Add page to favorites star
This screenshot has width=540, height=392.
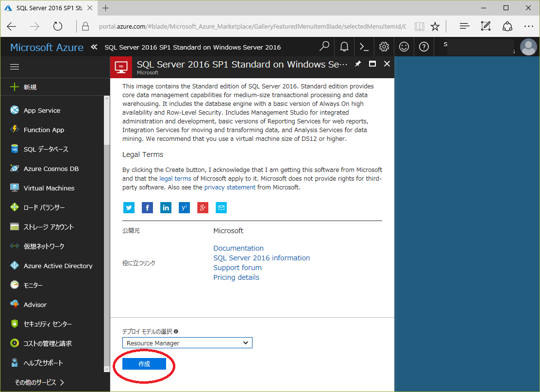pos(435,26)
